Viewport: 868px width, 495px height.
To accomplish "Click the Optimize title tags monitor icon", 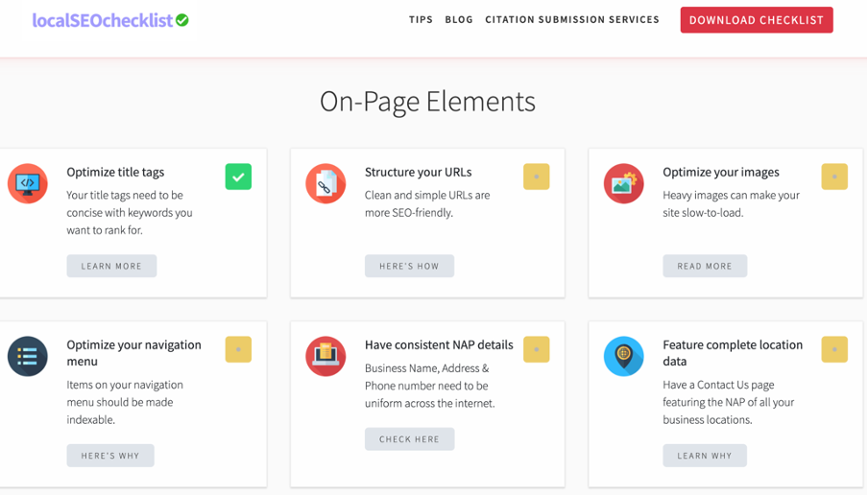I will click(28, 183).
